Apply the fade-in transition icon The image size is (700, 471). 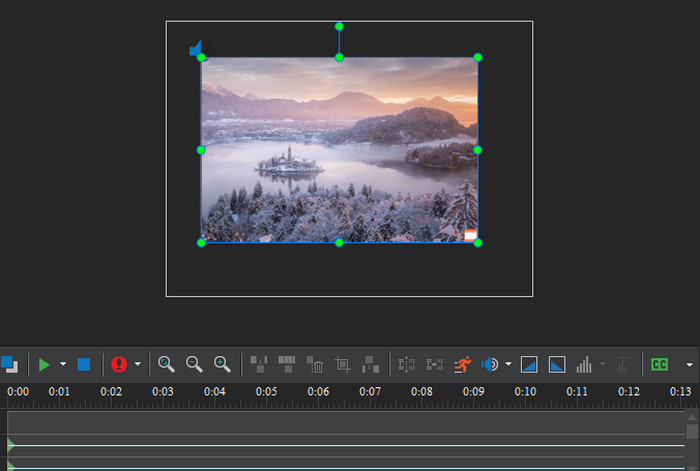click(530, 365)
